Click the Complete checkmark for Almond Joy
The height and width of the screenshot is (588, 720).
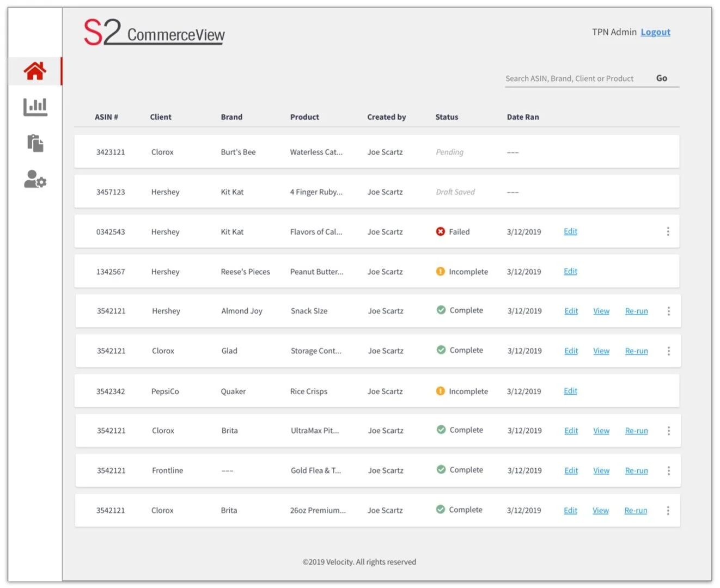(x=441, y=310)
